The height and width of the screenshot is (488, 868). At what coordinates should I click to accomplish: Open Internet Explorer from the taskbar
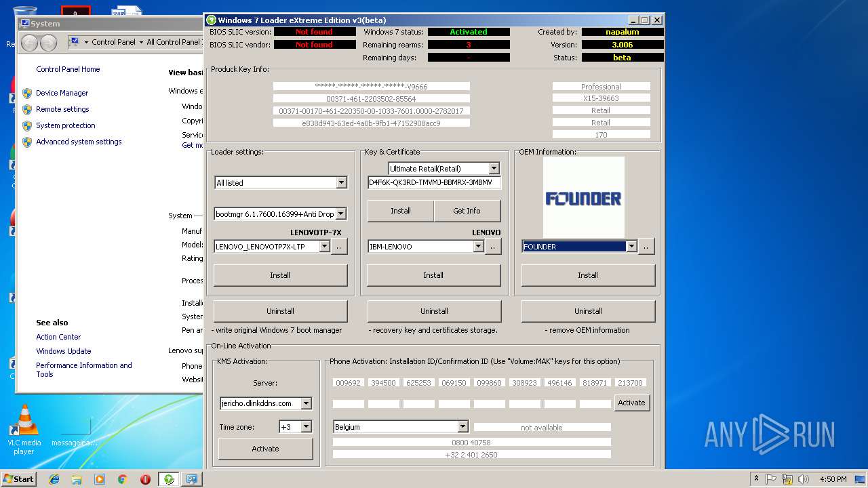(54, 479)
